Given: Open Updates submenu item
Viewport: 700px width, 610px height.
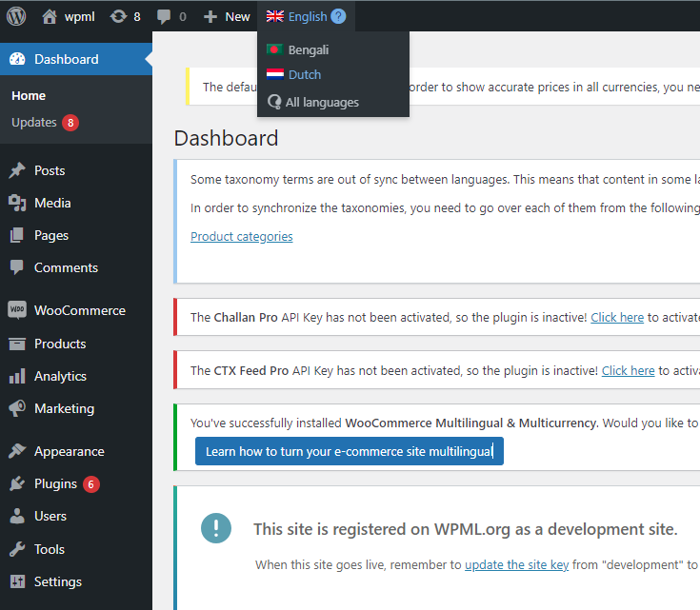Looking at the screenshot, I should point(34,122).
